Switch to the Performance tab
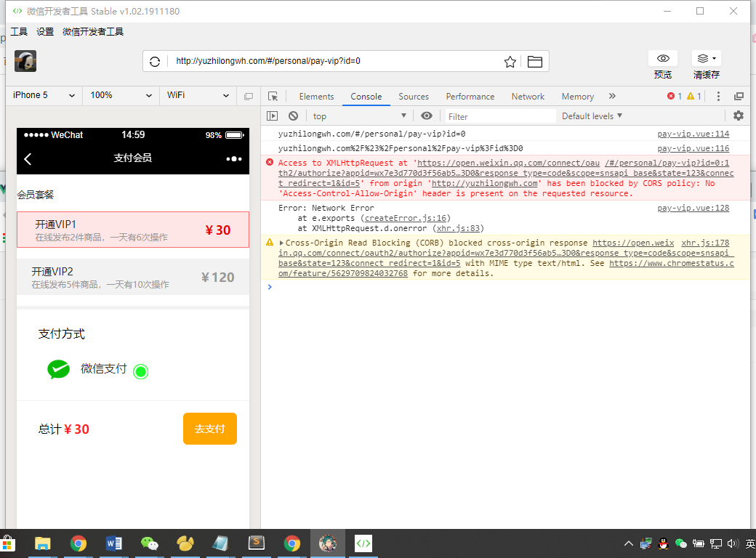Viewport: 756px width, 558px height. pyautogui.click(x=470, y=97)
